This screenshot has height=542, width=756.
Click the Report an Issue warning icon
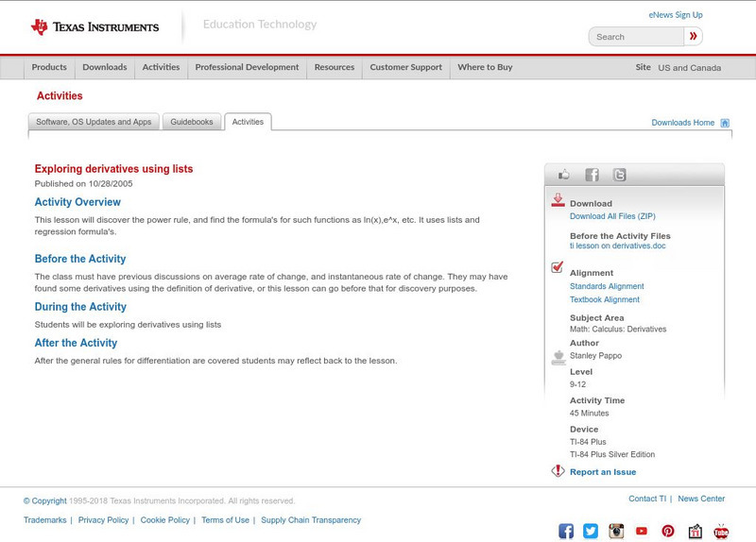558,470
